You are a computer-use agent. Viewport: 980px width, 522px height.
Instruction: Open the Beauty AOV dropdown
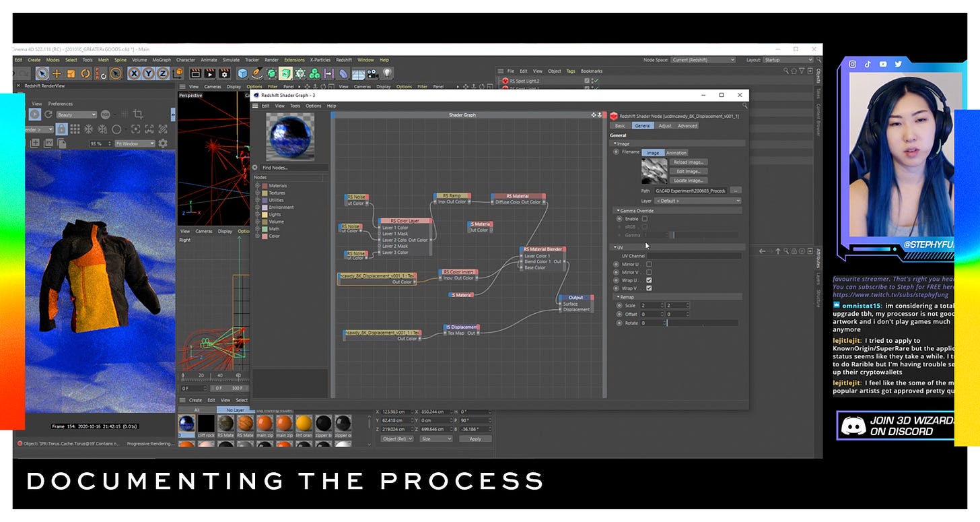(77, 115)
